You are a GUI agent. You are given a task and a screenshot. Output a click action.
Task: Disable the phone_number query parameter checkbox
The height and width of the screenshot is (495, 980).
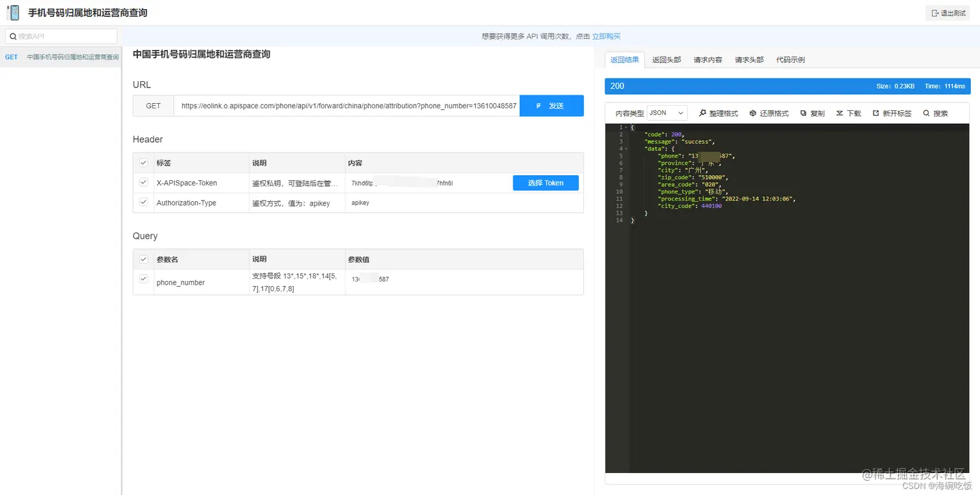tap(143, 278)
